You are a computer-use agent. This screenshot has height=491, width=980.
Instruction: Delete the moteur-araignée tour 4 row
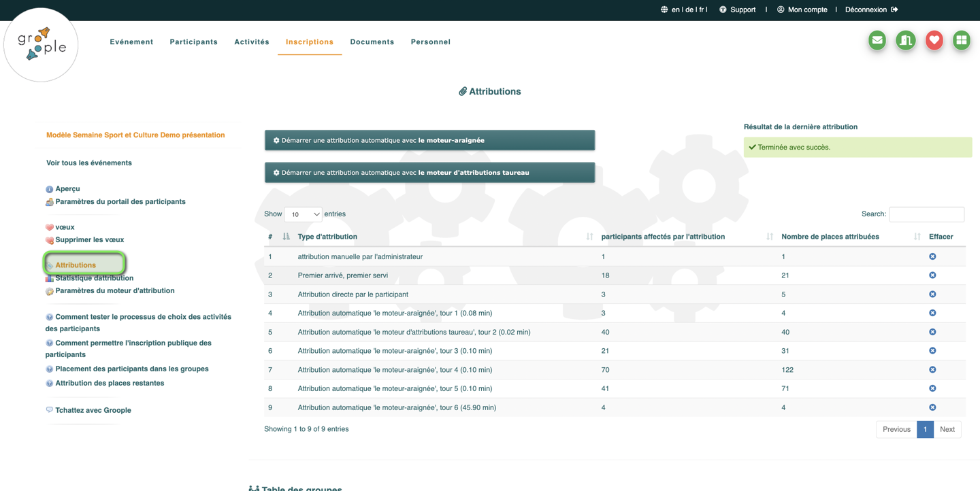point(932,370)
